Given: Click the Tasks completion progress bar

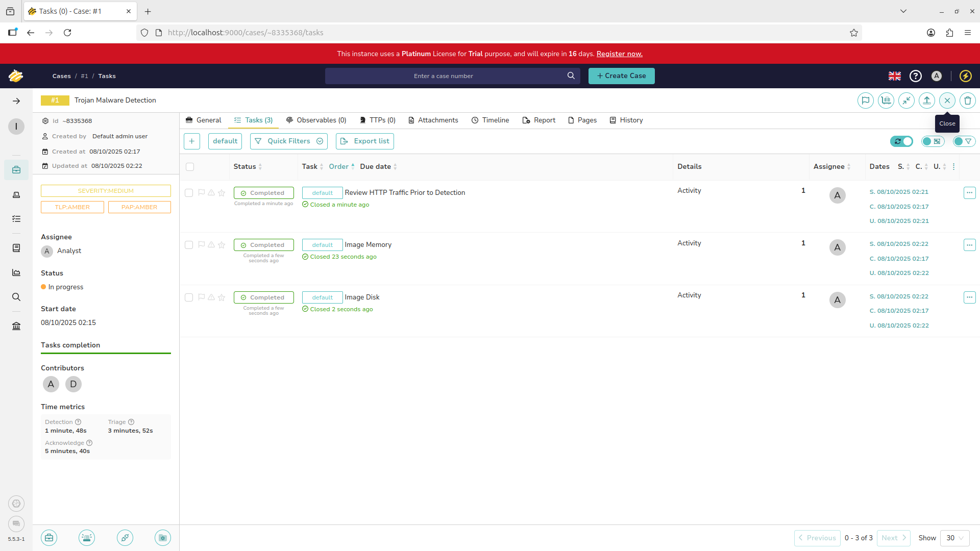Looking at the screenshot, I should (106, 353).
